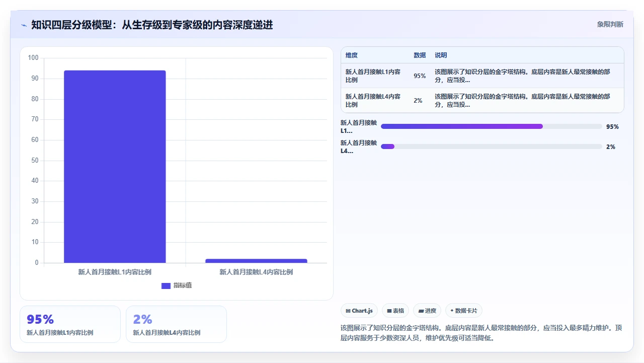The height and width of the screenshot is (363, 644).
Task: Click the 数据卡片 tag chip
Action: tap(464, 311)
